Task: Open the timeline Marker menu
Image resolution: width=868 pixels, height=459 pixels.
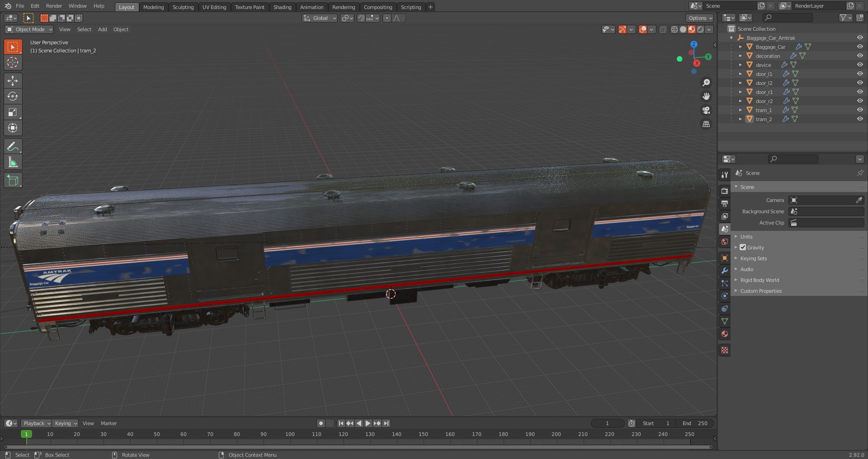Action: (x=108, y=423)
